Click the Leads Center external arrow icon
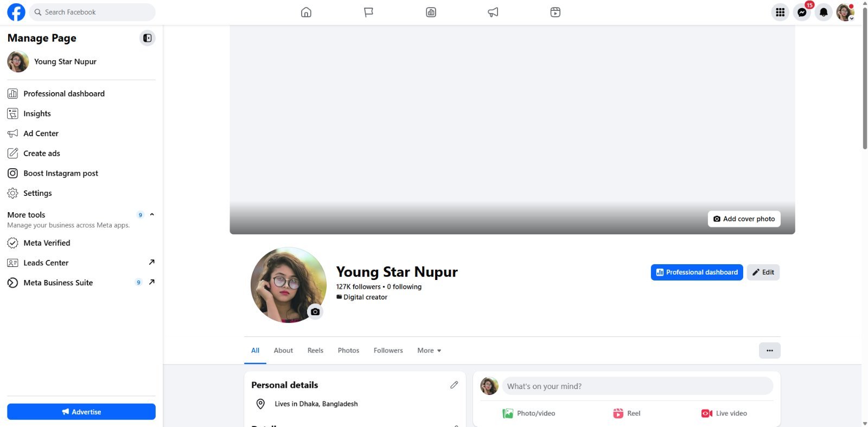 tap(152, 262)
